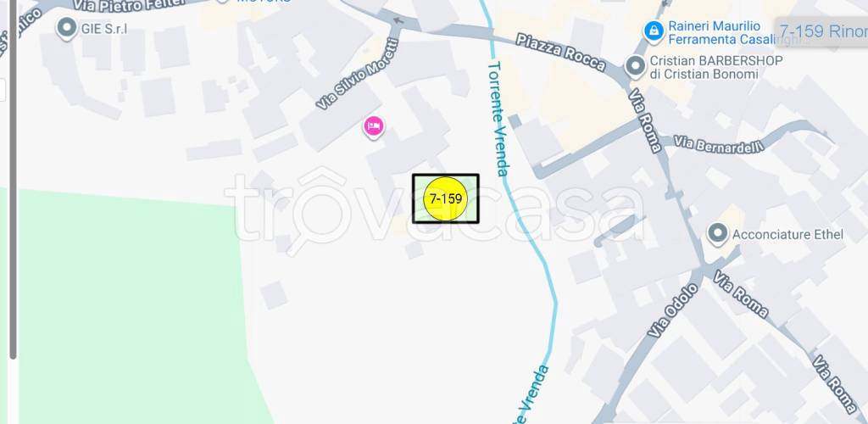Click the Piazza Rocca street label

[x=560, y=52]
